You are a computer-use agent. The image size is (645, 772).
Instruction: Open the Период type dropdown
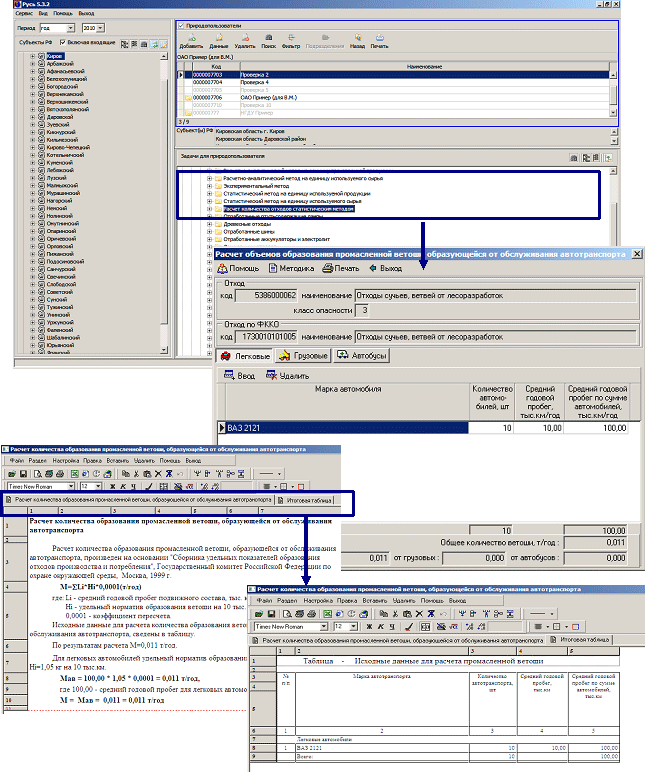pos(68,29)
